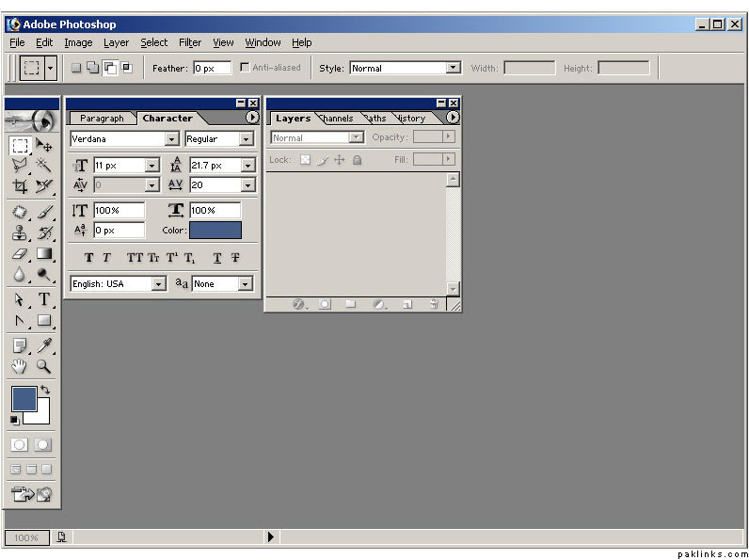Screen dimensions: 749x560
Task: Activate the Type tool
Action: (43, 299)
